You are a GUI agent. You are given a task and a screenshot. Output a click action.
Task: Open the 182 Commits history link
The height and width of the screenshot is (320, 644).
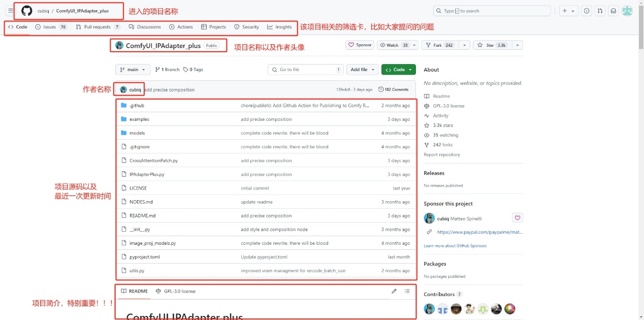pos(394,89)
